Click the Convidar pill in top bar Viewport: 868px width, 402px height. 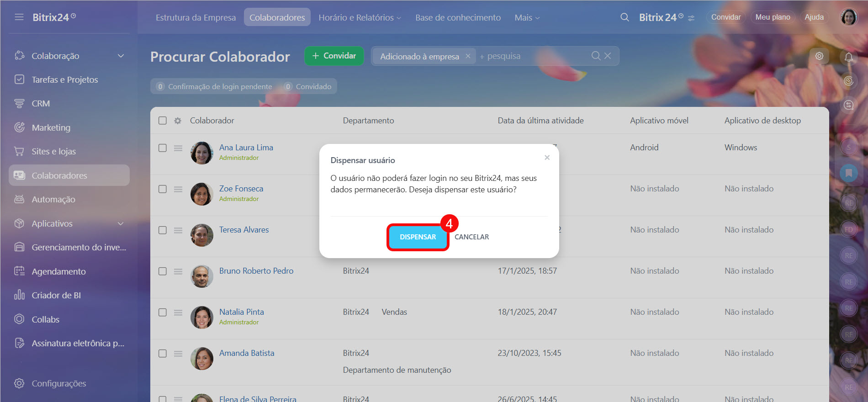click(726, 17)
